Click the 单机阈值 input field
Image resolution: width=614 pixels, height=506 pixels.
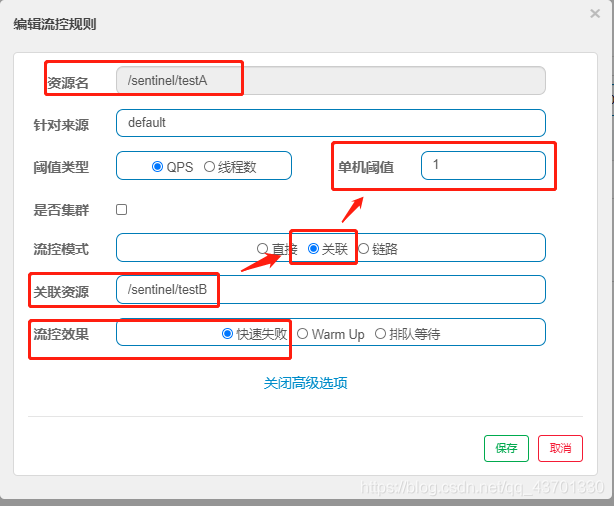[x=483, y=165]
